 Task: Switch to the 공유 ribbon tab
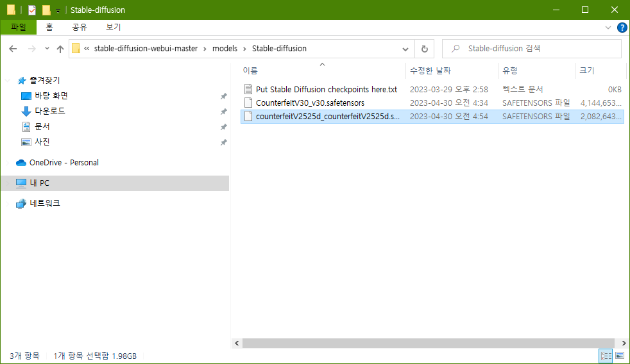pos(79,27)
